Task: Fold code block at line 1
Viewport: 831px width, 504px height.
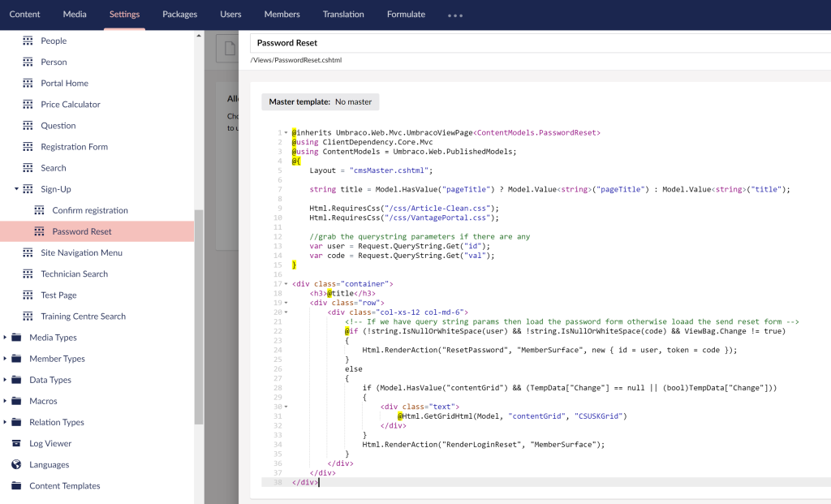Action: [x=286, y=132]
